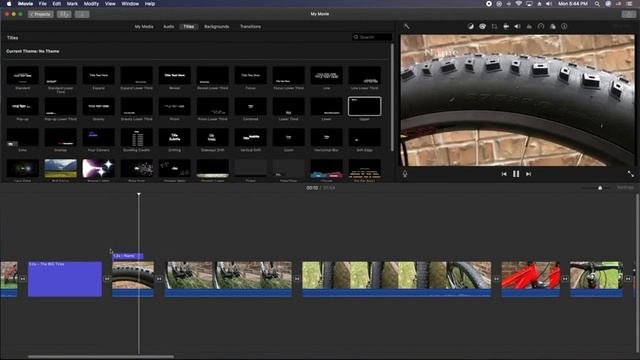Viewport: 640px width, 360px height.
Task: Select the Lens Flare title thumbnail
Action: tap(22, 169)
